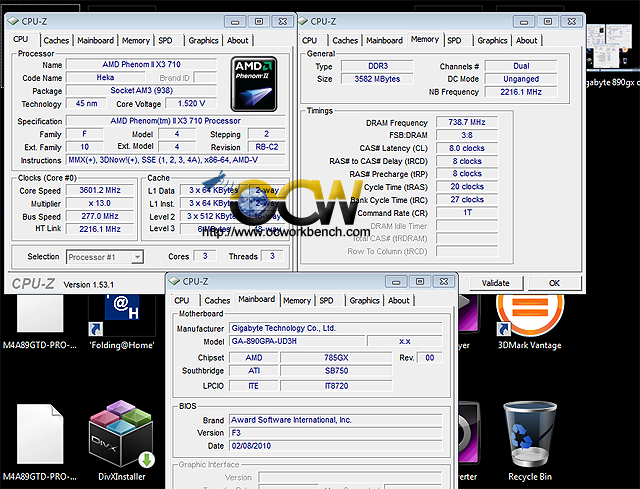
Task: Open the About tab in the Mainboard window
Action: click(399, 300)
